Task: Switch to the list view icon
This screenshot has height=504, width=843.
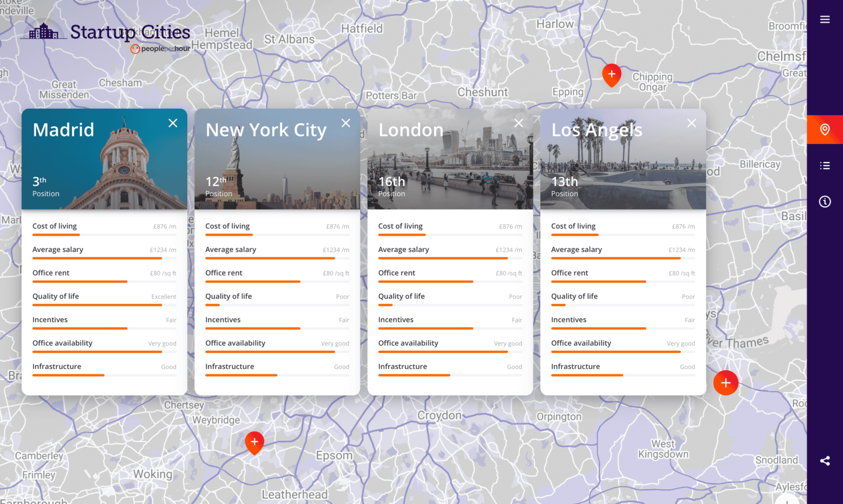Action: [x=825, y=166]
